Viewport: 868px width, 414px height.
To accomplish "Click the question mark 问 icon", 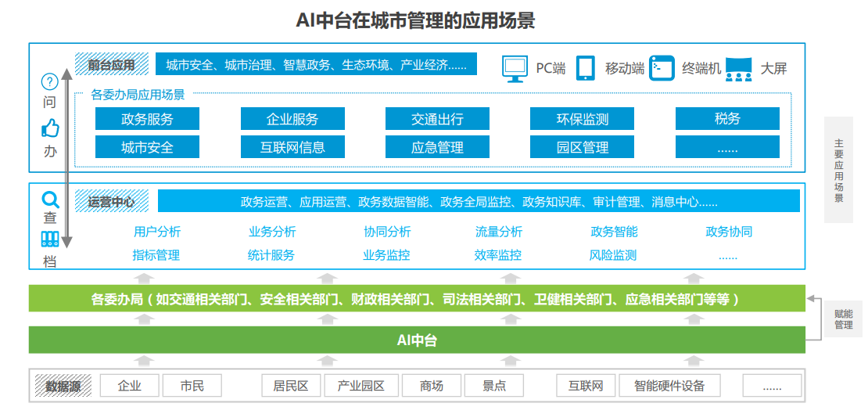I will pyautogui.click(x=49, y=81).
